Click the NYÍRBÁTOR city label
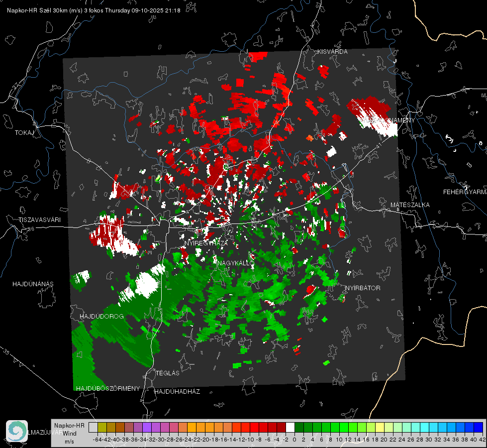This screenshot has height=448, width=487. point(363,288)
